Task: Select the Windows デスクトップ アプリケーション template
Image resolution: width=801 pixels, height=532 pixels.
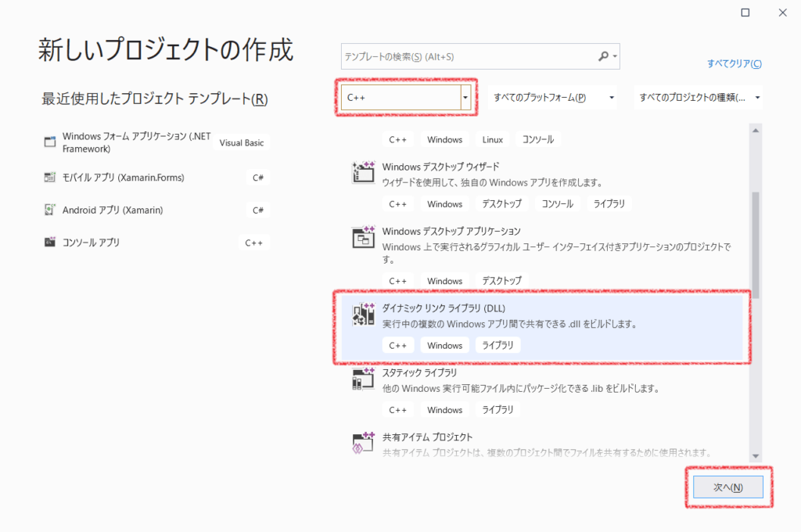Action: click(542, 256)
